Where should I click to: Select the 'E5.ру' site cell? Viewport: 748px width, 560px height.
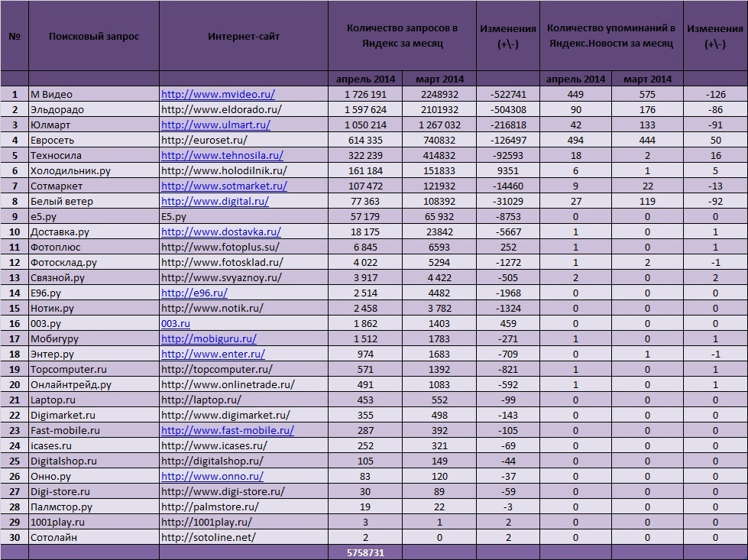[244, 216]
